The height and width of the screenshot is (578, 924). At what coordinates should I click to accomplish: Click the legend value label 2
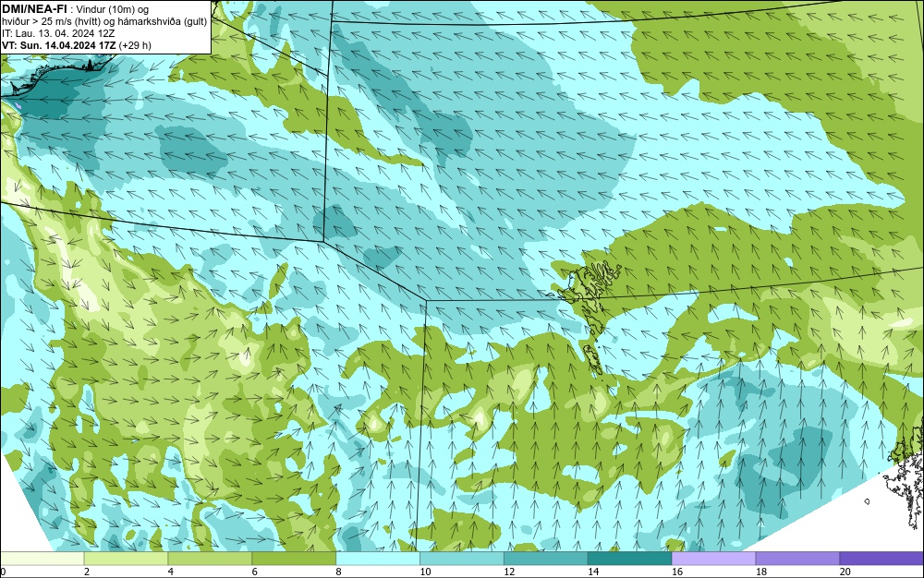[87, 572]
